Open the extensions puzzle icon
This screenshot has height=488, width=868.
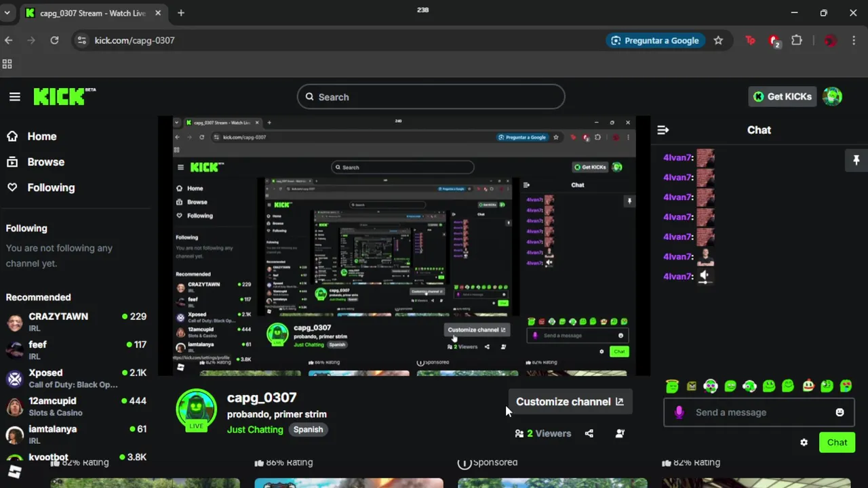coord(797,41)
